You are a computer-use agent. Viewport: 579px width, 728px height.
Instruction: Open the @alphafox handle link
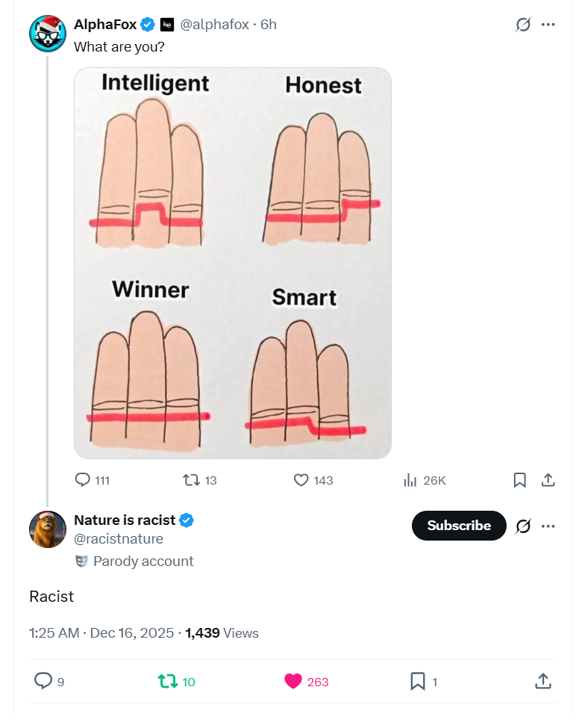pos(215,25)
